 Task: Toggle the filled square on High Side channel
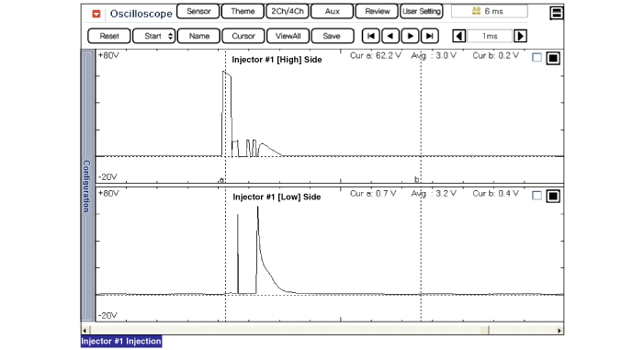coord(553,58)
